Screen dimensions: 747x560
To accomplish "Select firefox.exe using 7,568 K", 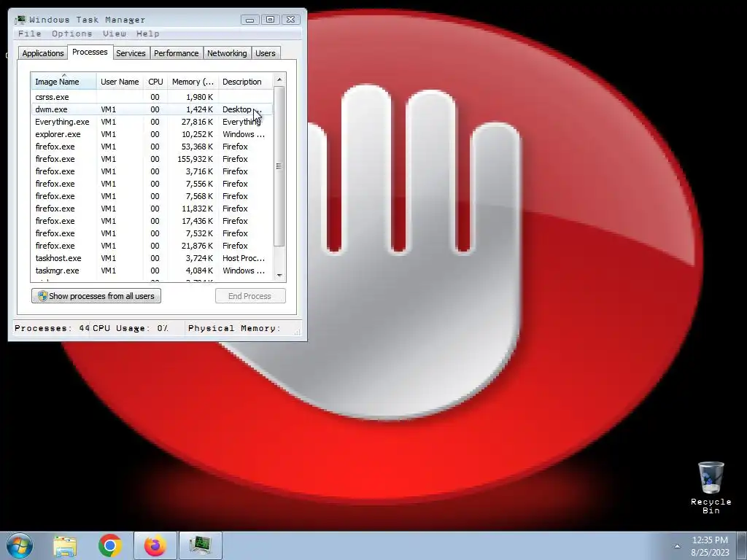I will pos(152,195).
